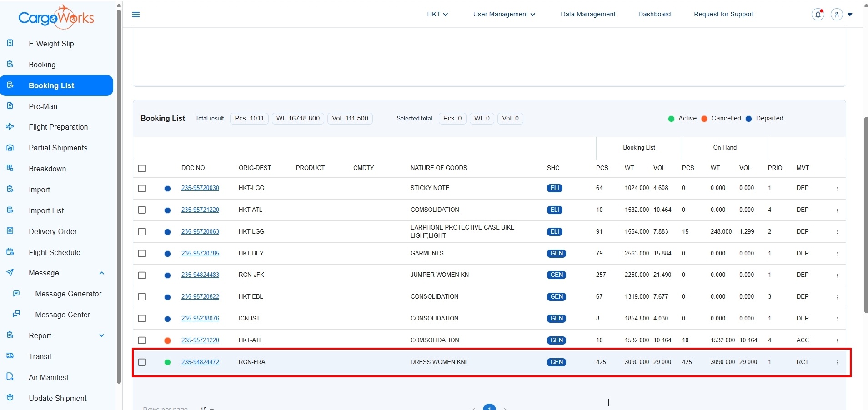Toggle the select-all checkbox in table header
Image resolution: width=868 pixels, height=410 pixels.
point(142,169)
